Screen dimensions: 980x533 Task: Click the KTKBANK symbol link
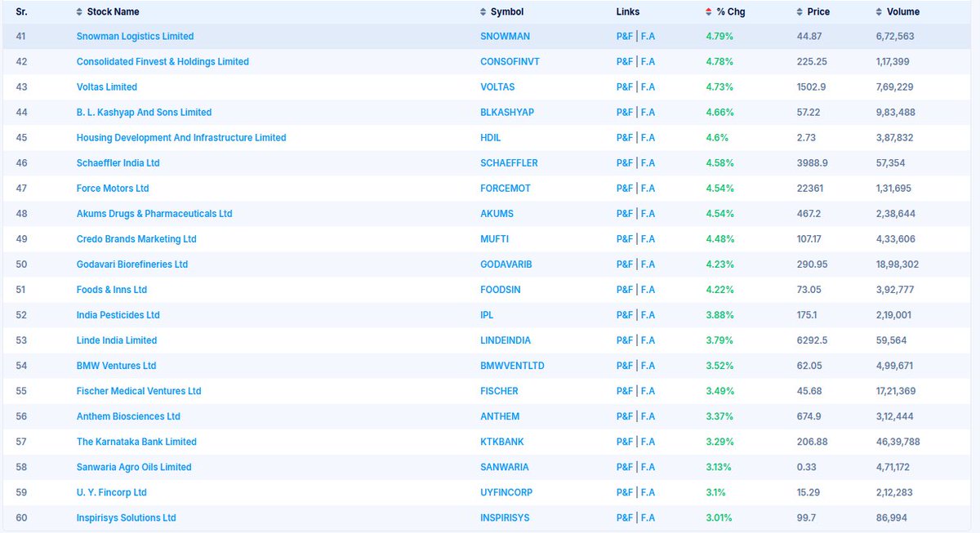502,441
